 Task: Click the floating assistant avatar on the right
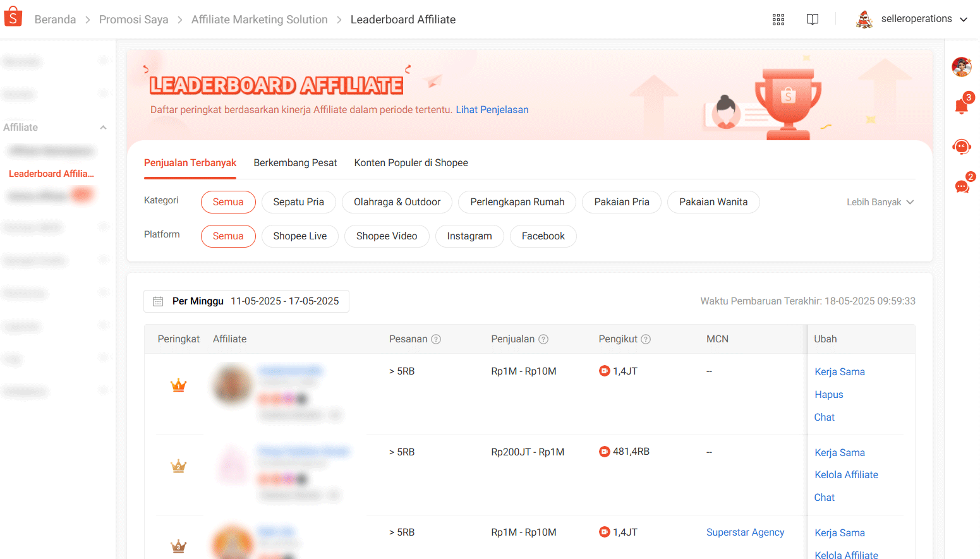tap(961, 66)
